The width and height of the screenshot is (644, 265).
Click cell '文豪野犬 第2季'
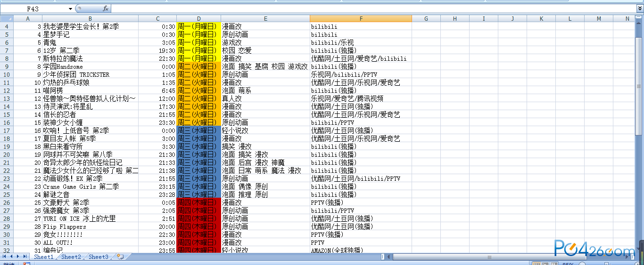[90, 203]
